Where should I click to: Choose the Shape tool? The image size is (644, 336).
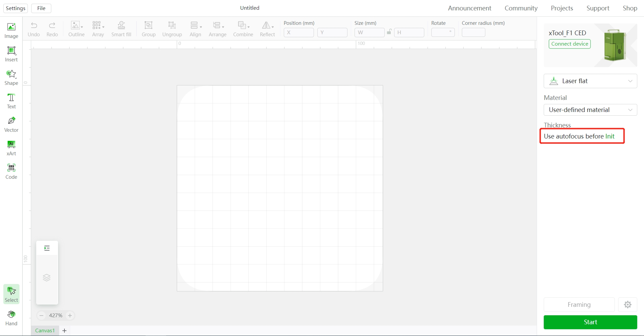11,77
